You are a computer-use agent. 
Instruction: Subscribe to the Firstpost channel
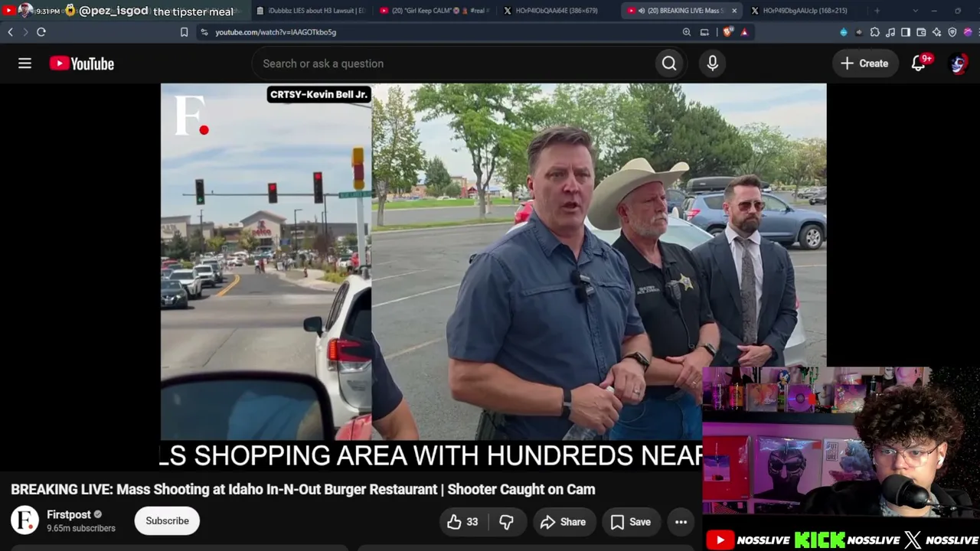pyautogui.click(x=167, y=521)
